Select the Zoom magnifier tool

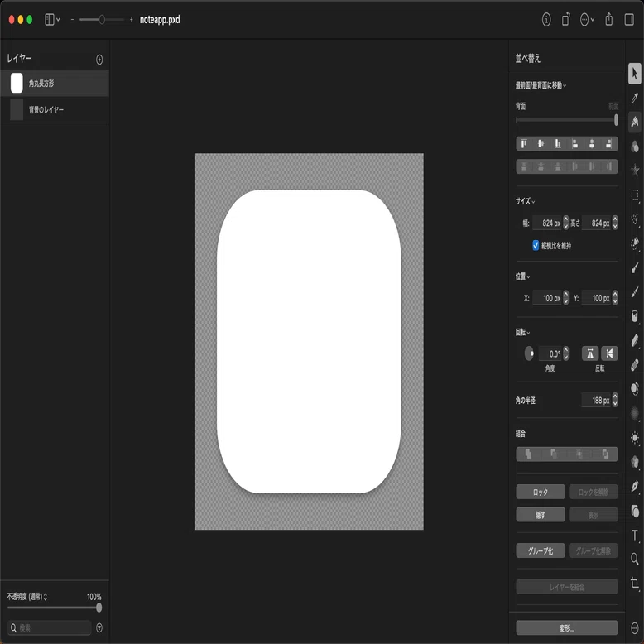635,559
